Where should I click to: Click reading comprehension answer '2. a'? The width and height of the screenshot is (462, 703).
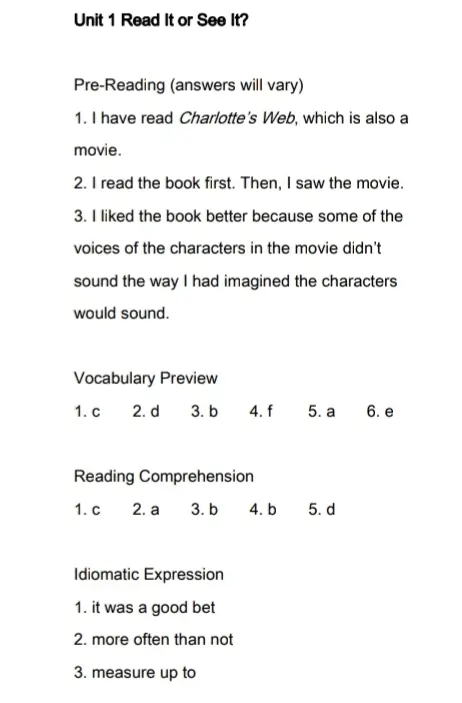[146, 509]
